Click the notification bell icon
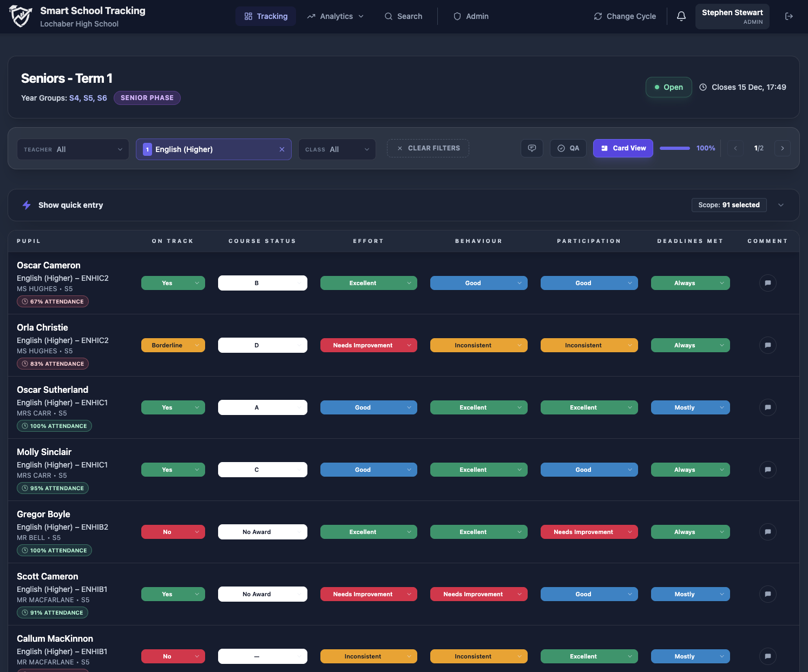The width and height of the screenshot is (808, 672). [x=681, y=16]
